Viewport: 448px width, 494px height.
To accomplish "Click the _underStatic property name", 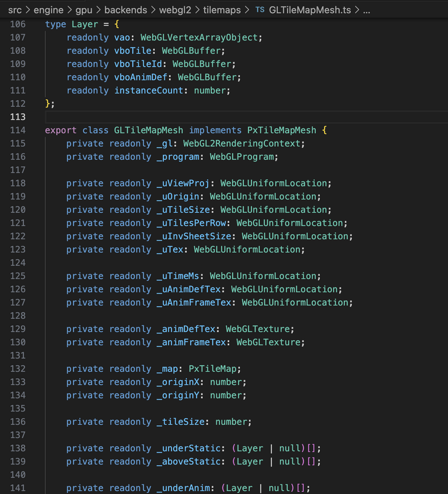I will click(187, 449).
